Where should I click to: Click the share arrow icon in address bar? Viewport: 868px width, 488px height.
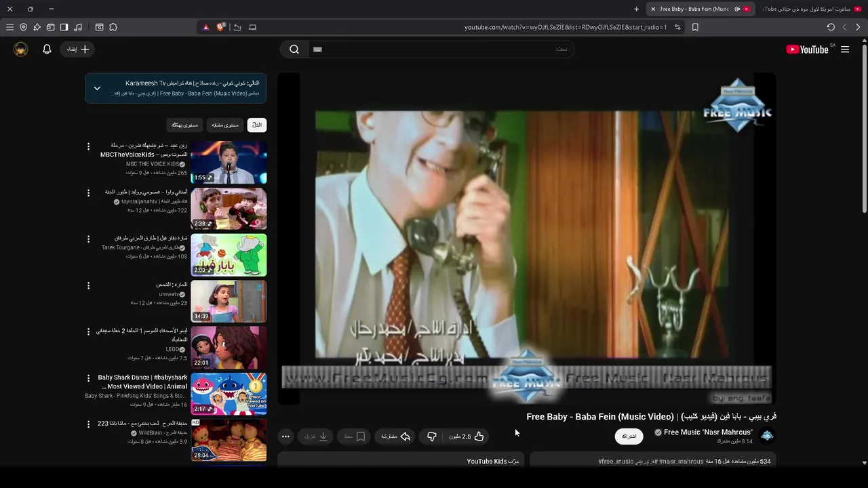coord(237,27)
